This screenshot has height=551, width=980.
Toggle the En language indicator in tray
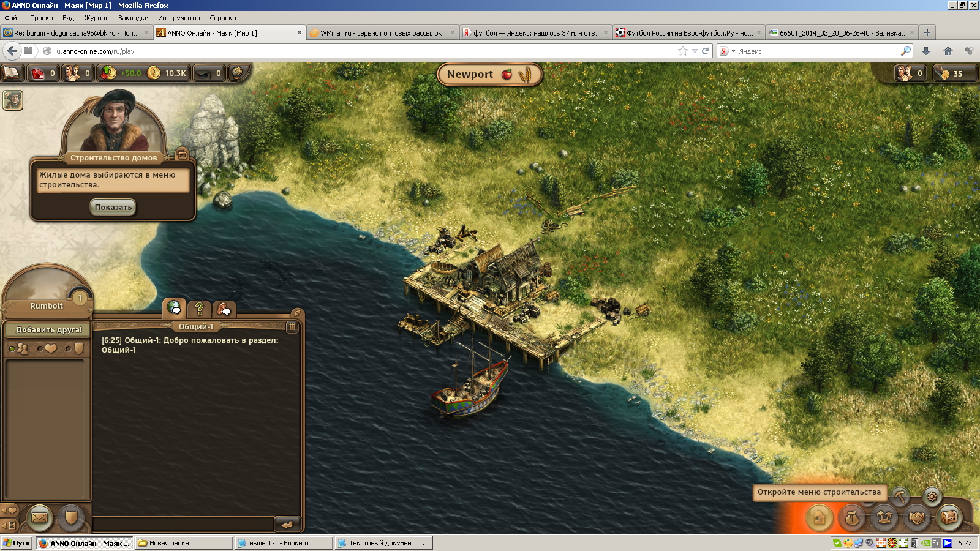937,543
